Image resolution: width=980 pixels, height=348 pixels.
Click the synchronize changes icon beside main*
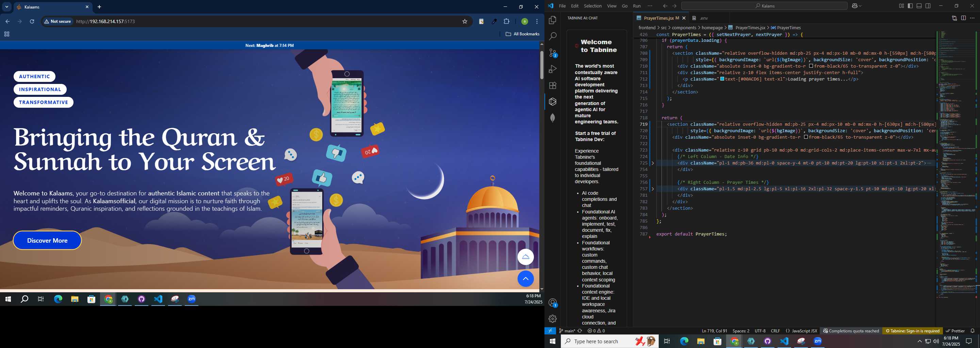[x=580, y=331]
